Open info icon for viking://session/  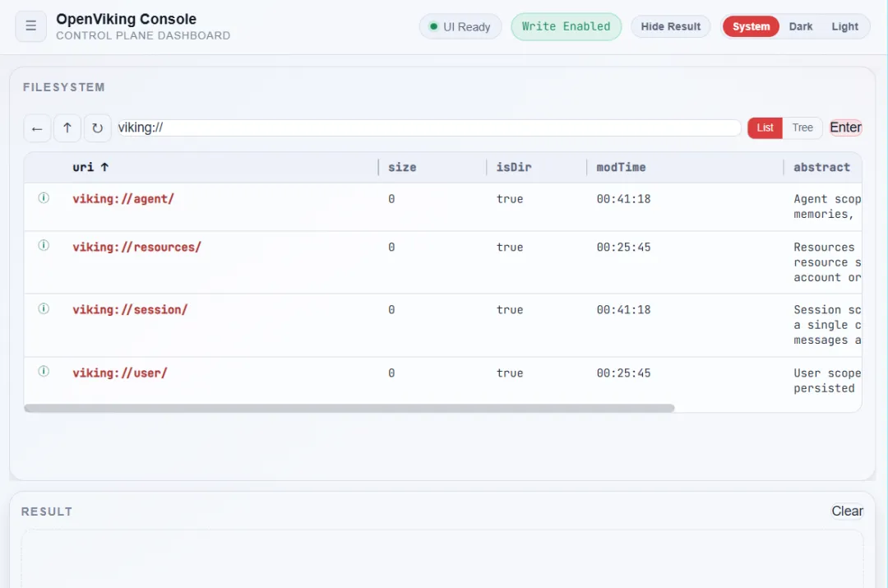point(44,308)
